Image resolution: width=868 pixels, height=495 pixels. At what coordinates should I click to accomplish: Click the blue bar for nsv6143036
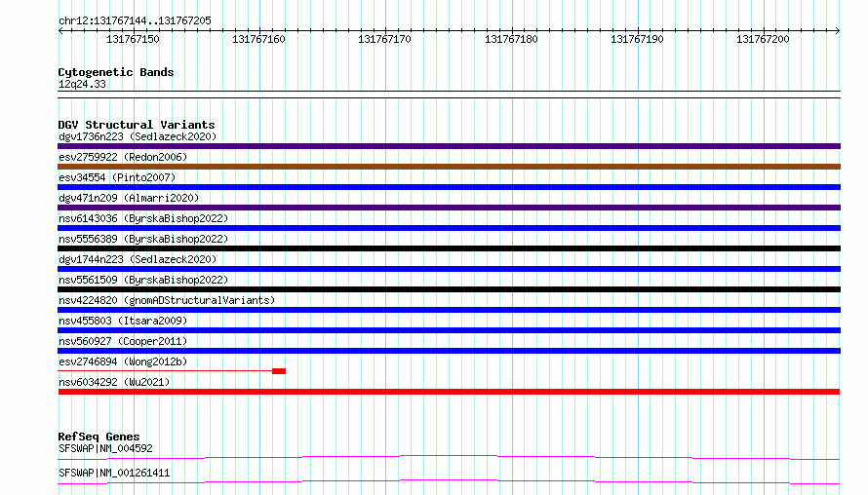click(x=449, y=228)
